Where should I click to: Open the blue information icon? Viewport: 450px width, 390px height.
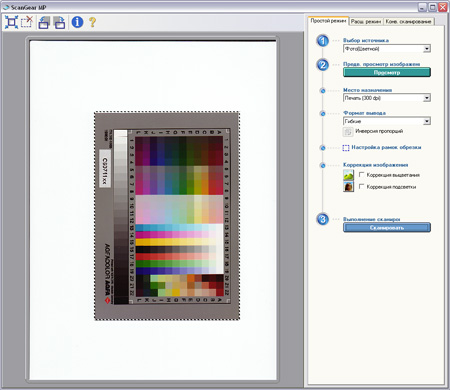tap(77, 22)
